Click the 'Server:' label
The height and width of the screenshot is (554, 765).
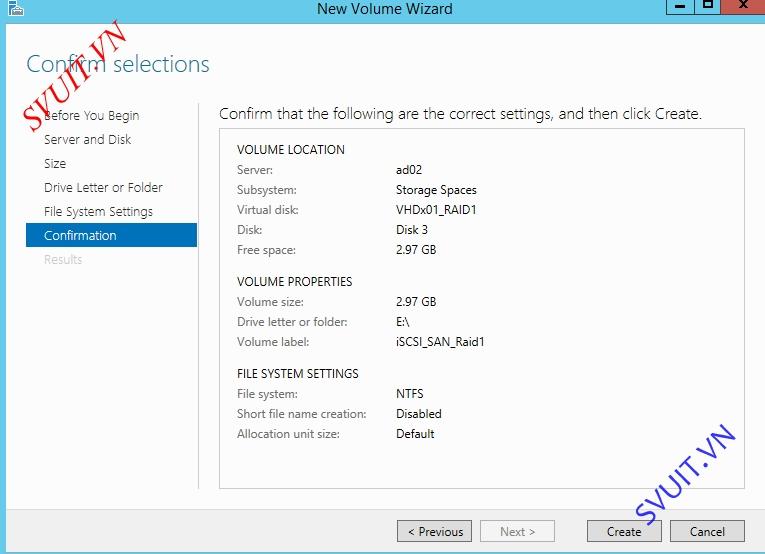(255, 170)
